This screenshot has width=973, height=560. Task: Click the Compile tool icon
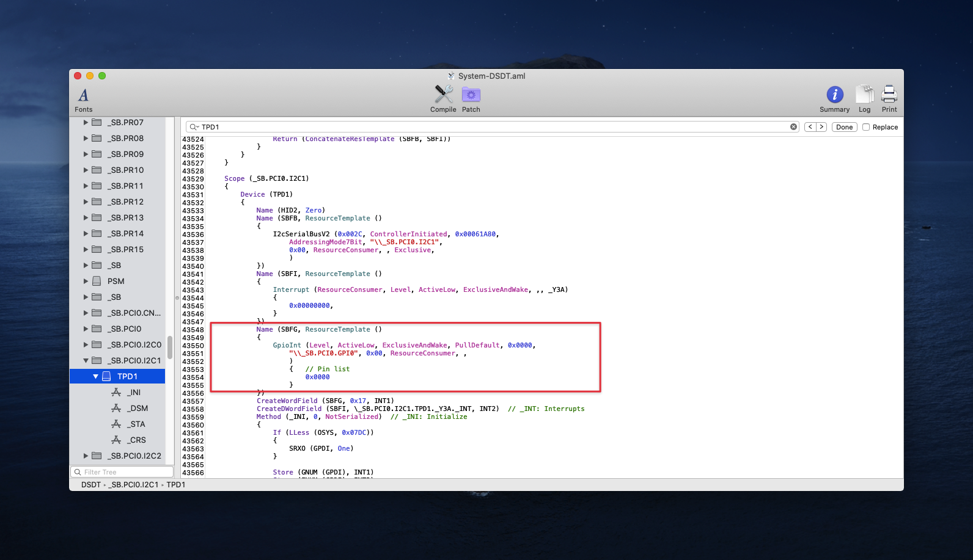tap(443, 95)
